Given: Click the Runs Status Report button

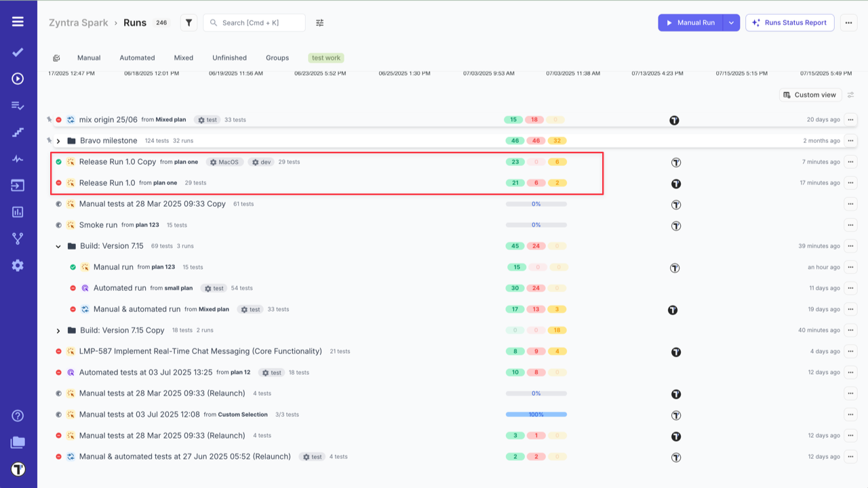Looking at the screenshot, I should pos(789,22).
